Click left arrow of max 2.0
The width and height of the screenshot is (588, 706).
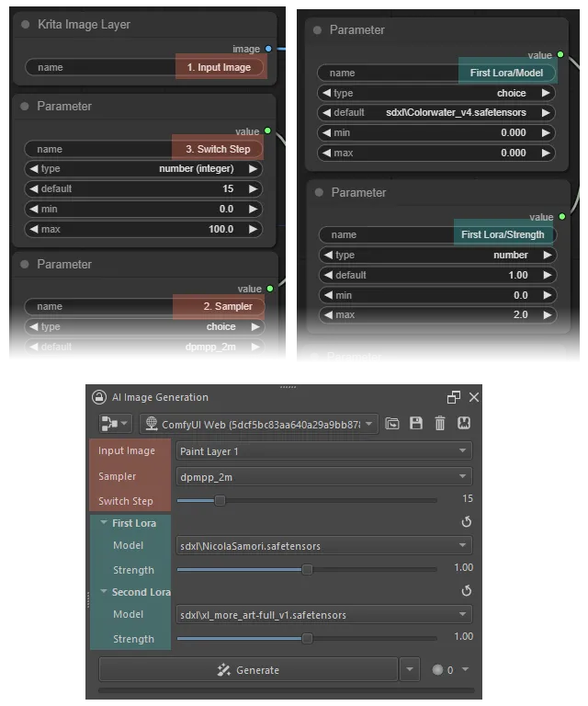coord(328,315)
